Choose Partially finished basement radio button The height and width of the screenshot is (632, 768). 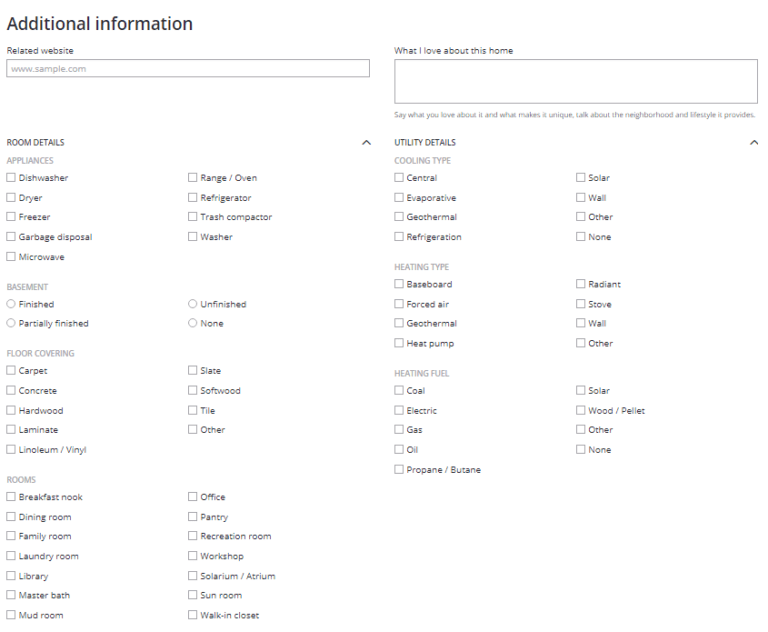(11, 324)
